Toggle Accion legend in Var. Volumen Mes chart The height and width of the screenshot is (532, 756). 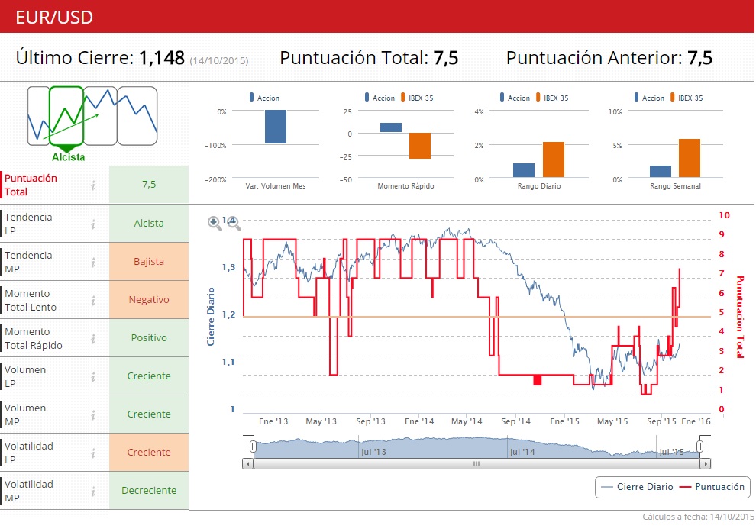[264, 98]
